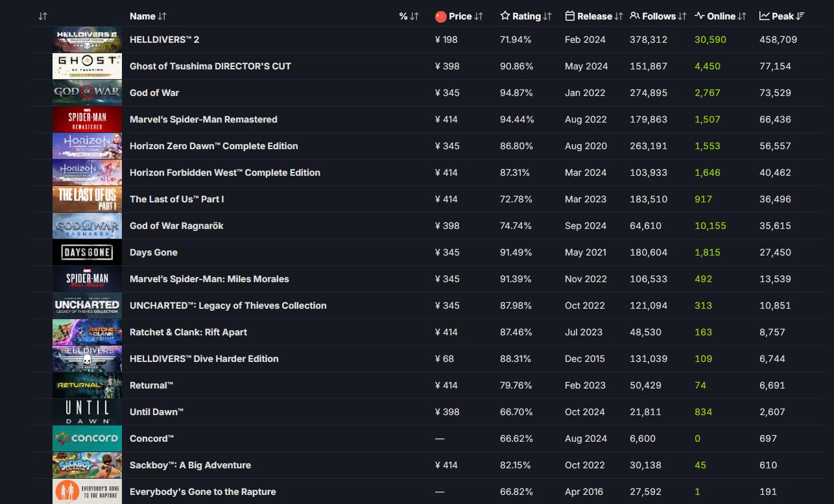Click Ghost of Tsushima DIRECTOR'S CUT link
Screen dimensions: 834x504
(x=210, y=66)
